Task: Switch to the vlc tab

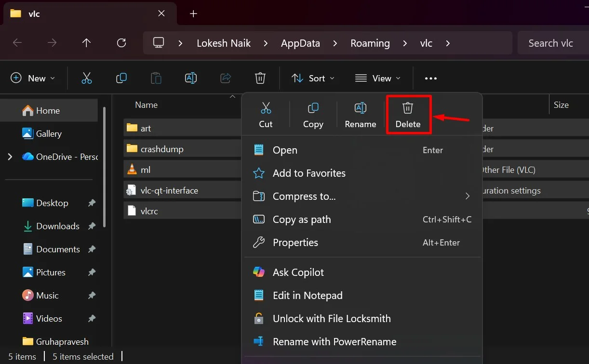Action: coord(90,13)
